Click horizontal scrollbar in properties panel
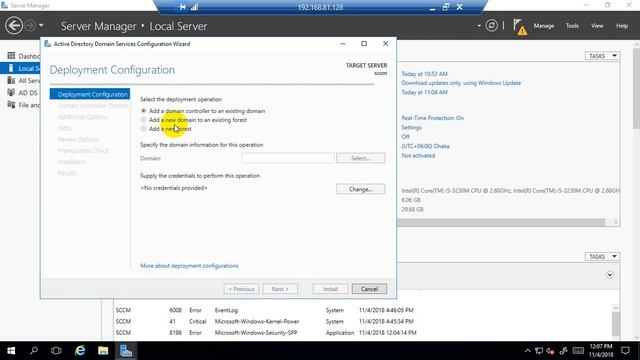The width and height of the screenshot is (640, 360). (501, 222)
